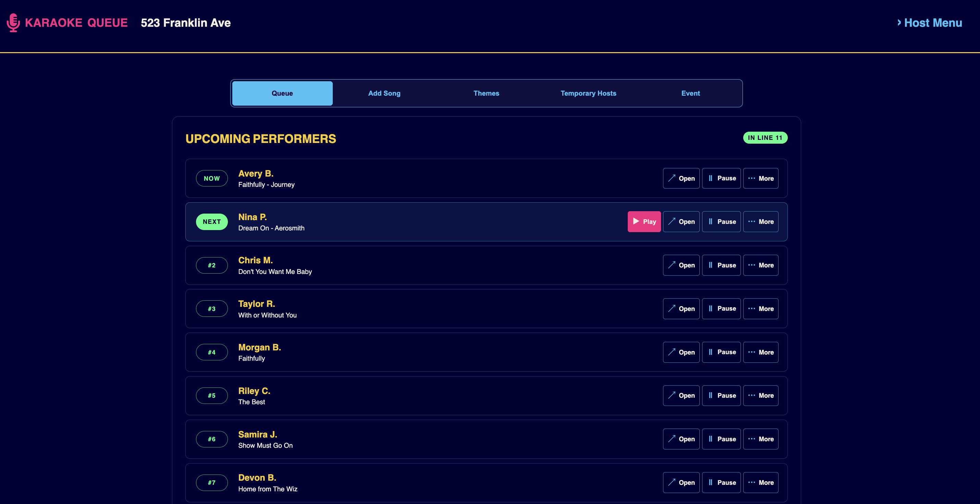Screen dimensions: 980x504
Task: Pause Chris M.'s queue slot
Action: (721, 265)
